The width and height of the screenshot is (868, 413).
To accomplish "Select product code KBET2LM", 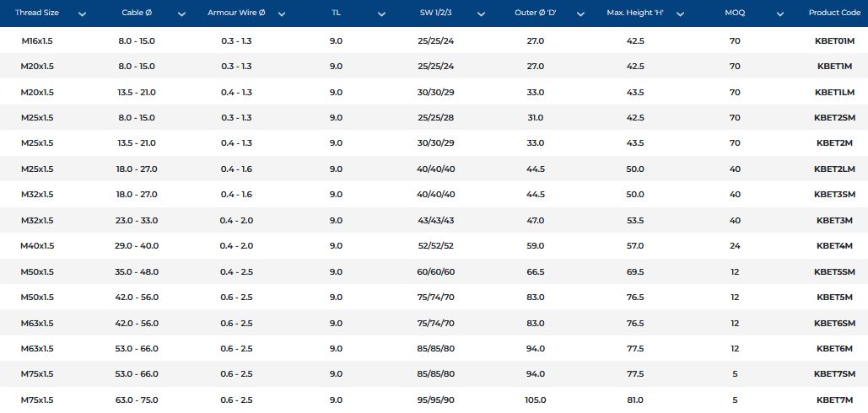I will pos(834,169).
